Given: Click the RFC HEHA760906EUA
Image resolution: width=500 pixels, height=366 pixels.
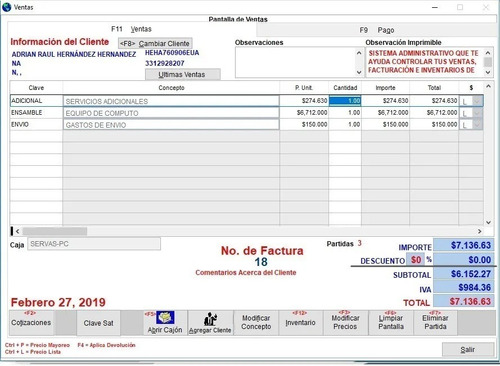Looking at the screenshot, I should point(172,53).
